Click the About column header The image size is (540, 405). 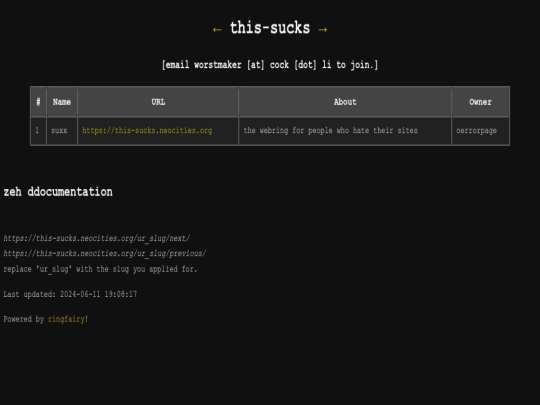click(x=345, y=102)
